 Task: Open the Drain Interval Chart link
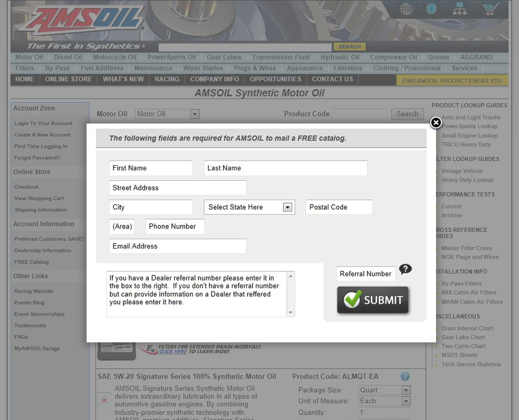(467, 328)
